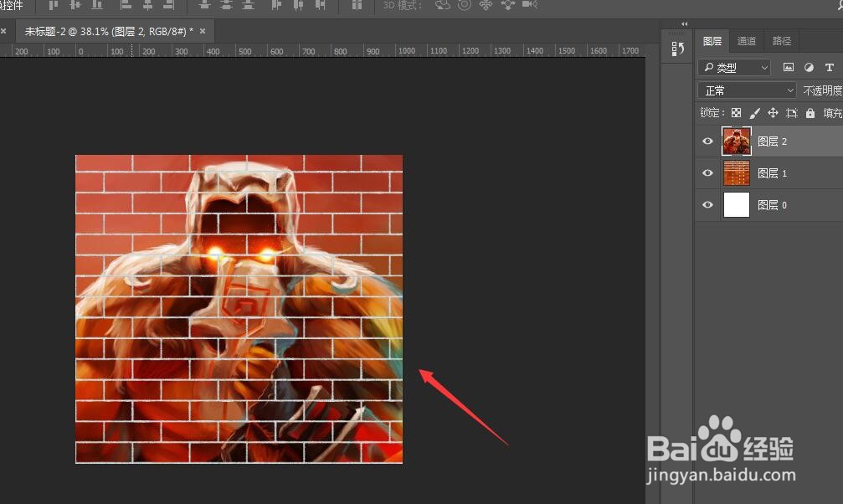Click distribute top edges icon

(204, 5)
